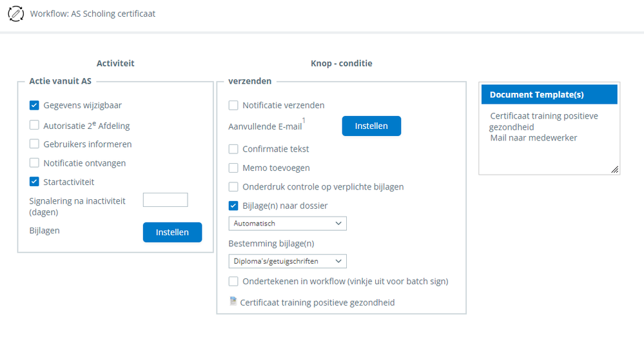644x350 pixels.
Task: Enable Onderdruk controle op verplichte bijlagen
Action: click(x=233, y=187)
